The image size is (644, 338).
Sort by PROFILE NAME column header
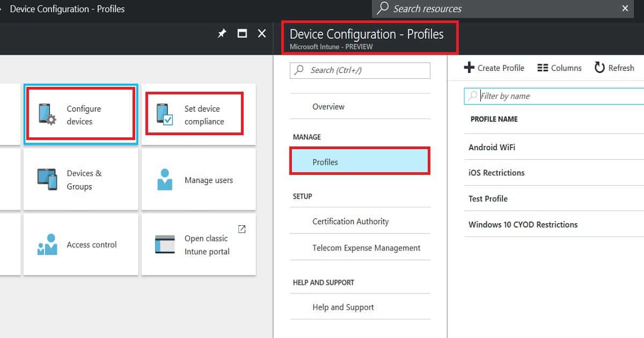494,119
